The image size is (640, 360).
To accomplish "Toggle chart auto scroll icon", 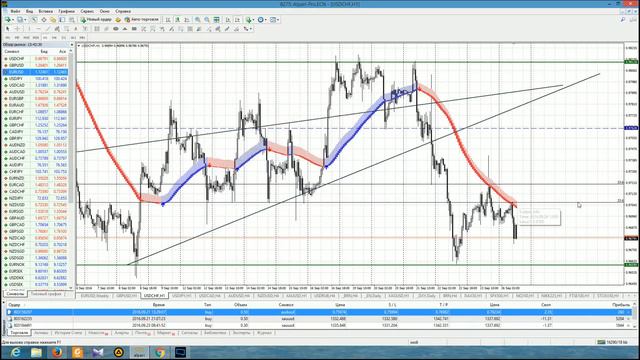I will pyautogui.click(x=228, y=20).
